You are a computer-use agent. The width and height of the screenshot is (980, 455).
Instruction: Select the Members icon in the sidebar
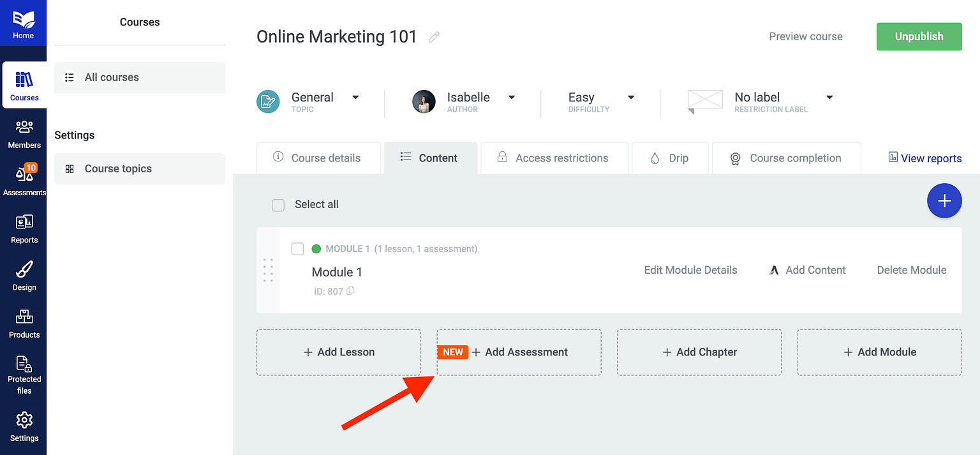pyautogui.click(x=24, y=133)
